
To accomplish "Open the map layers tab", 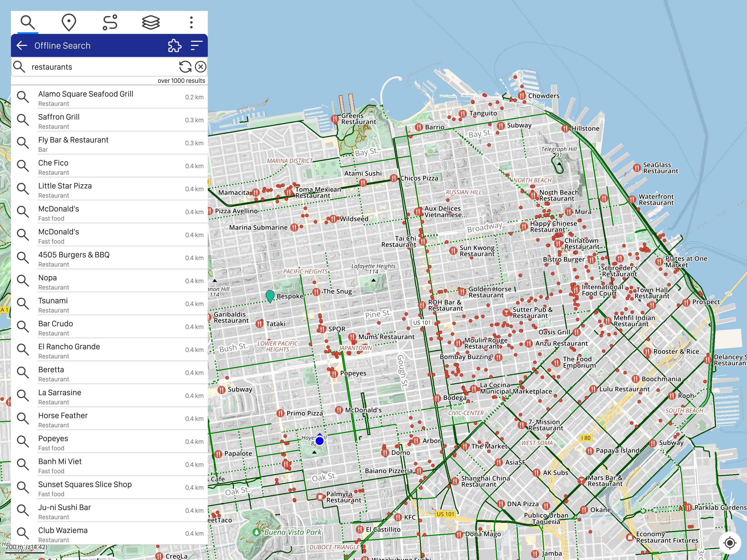I will point(151,22).
